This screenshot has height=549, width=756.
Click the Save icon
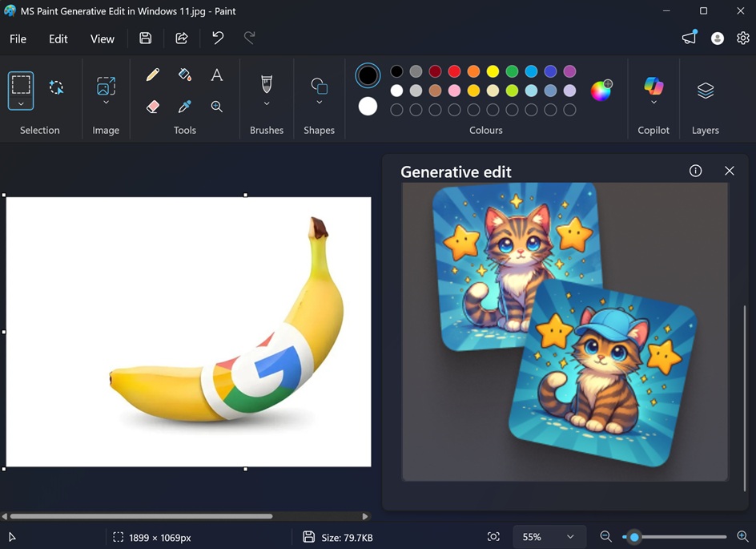pyautogui.click(x=145, y=38)
